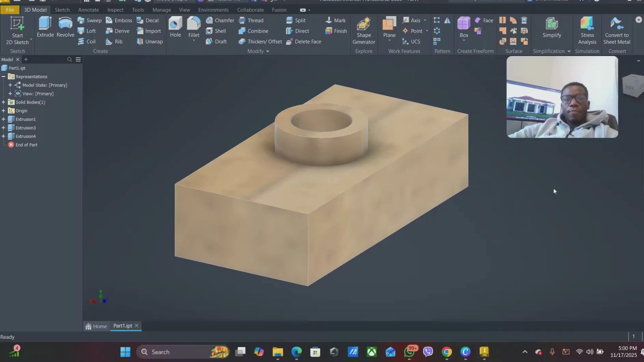Open the model browser search
644x362 pixels.
pos(69,59)
